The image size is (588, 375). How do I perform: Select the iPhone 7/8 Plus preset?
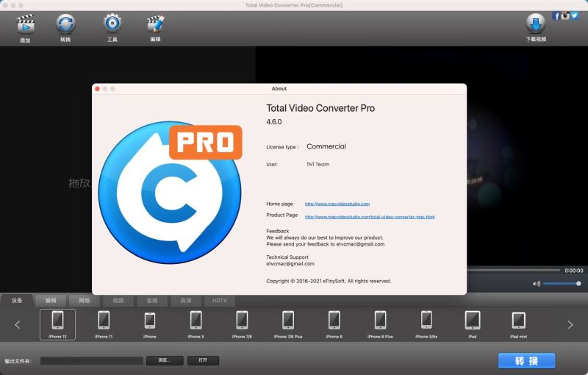(288, 324)
